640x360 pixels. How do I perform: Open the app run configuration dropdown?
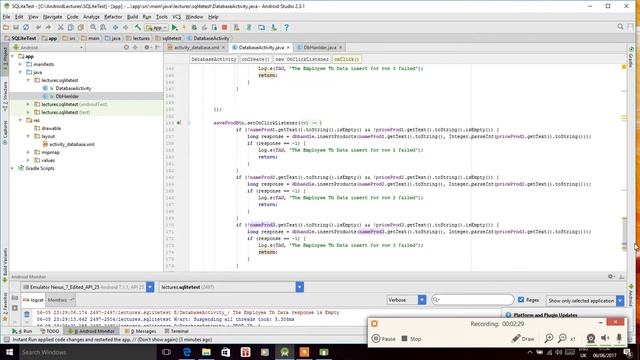157,27
